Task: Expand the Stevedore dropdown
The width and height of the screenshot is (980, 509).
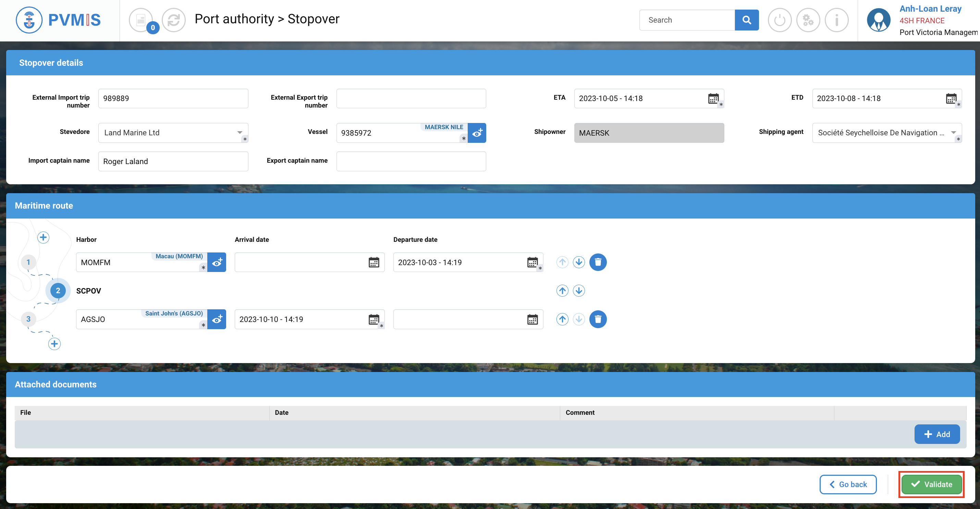Action: click(x=240, y=132)
